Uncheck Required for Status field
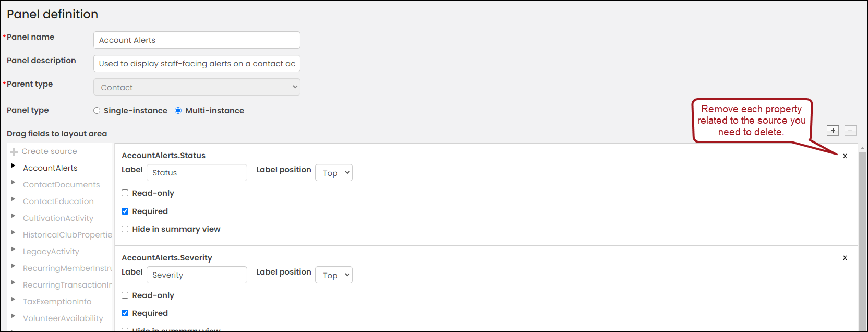The image size is (868, 332). pos(125,211)
